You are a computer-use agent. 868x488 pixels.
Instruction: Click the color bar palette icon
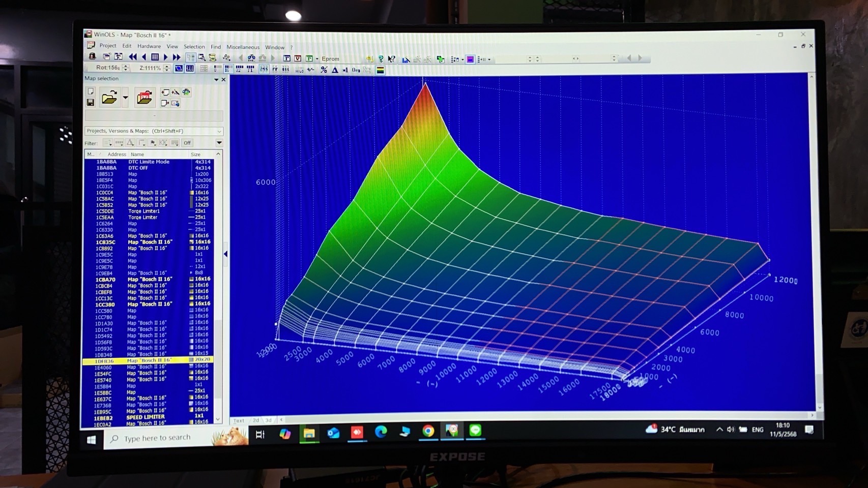(x=380, y=70)
